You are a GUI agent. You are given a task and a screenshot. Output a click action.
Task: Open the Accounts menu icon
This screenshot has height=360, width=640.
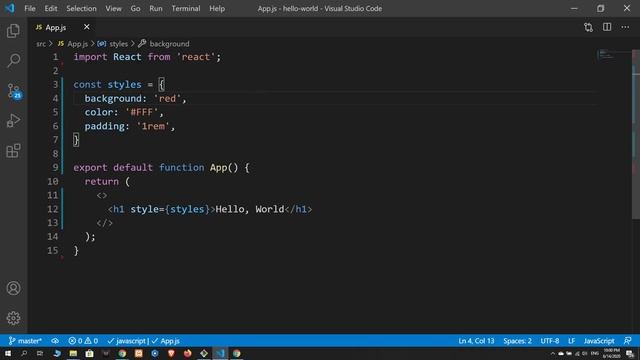(13, 288)
